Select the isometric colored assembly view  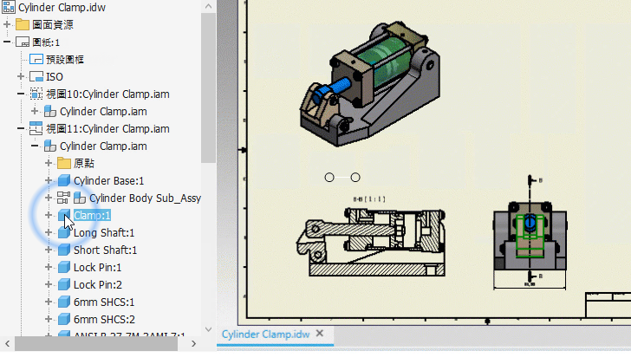coord(370,84)
